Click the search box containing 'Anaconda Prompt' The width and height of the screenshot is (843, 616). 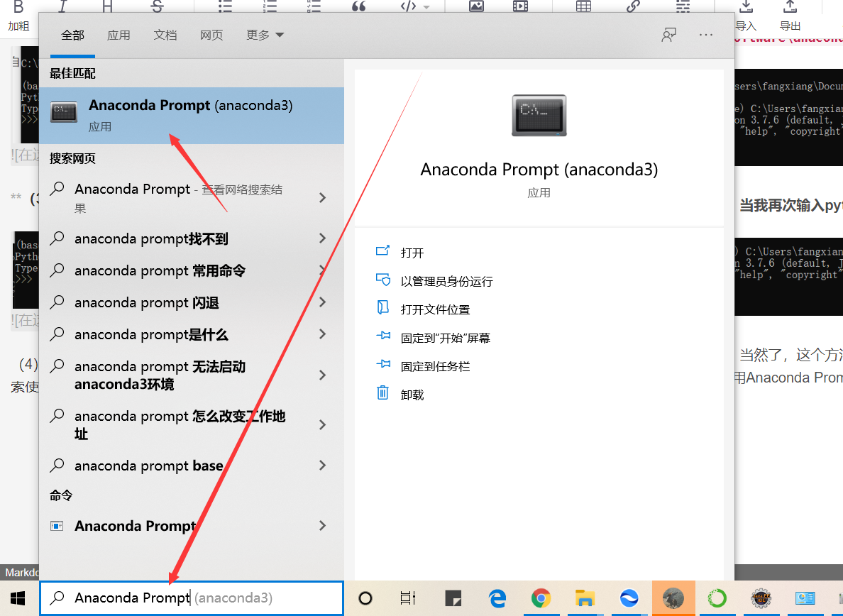pos(192,598)
